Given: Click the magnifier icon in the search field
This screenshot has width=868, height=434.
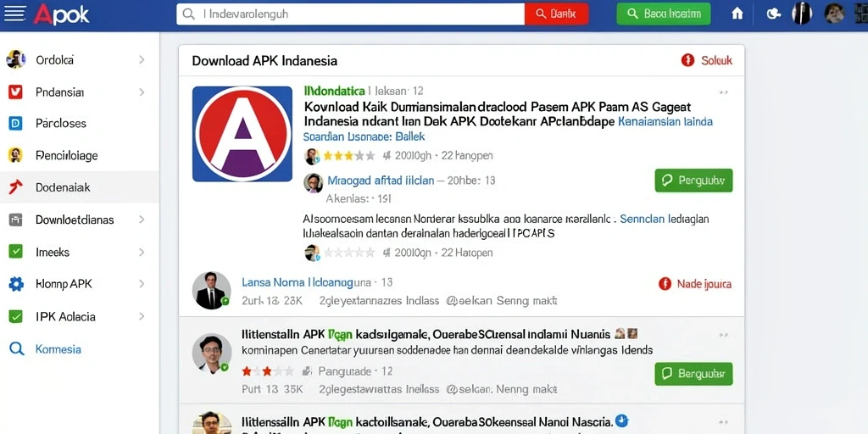Looking at the screenshot, I should 189,14.
